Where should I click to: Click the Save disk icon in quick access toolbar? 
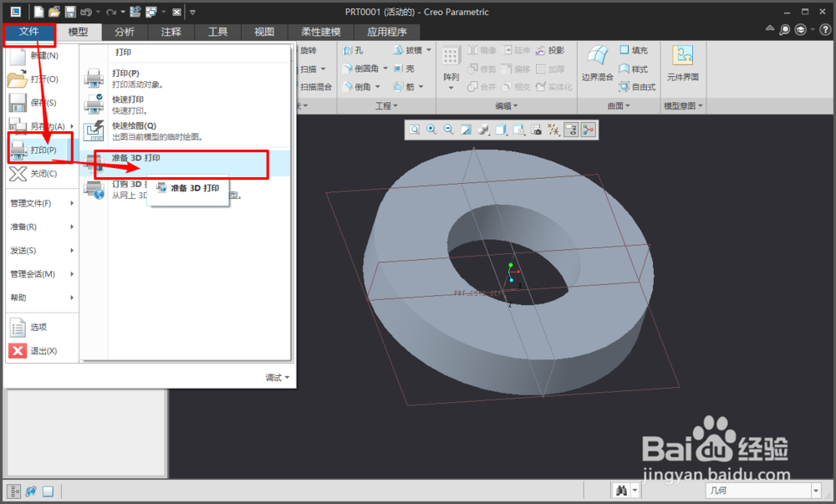(70, 12)
